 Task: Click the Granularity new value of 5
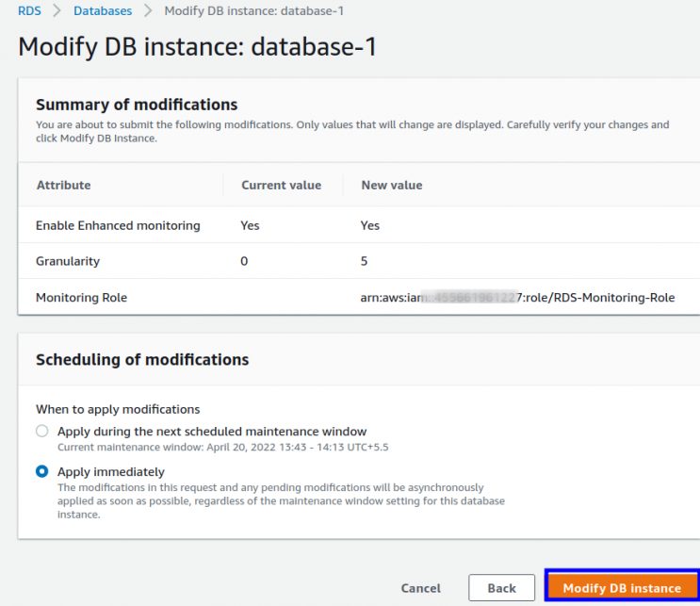click(x=365, y=261)
